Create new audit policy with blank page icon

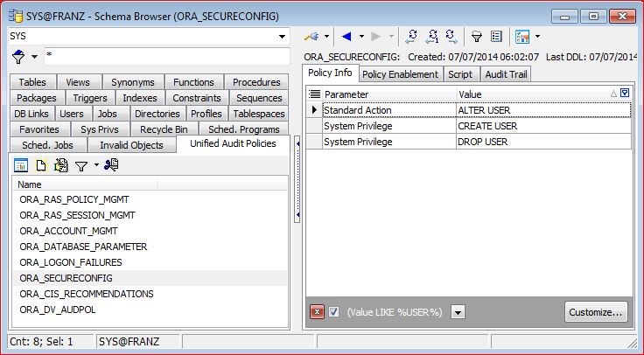40,165
